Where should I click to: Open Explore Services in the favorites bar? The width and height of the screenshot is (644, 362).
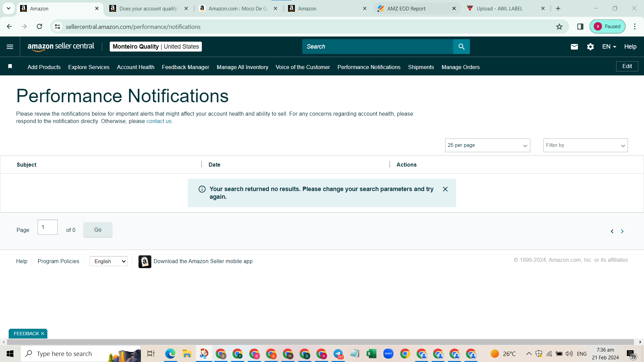coord(89,67)
